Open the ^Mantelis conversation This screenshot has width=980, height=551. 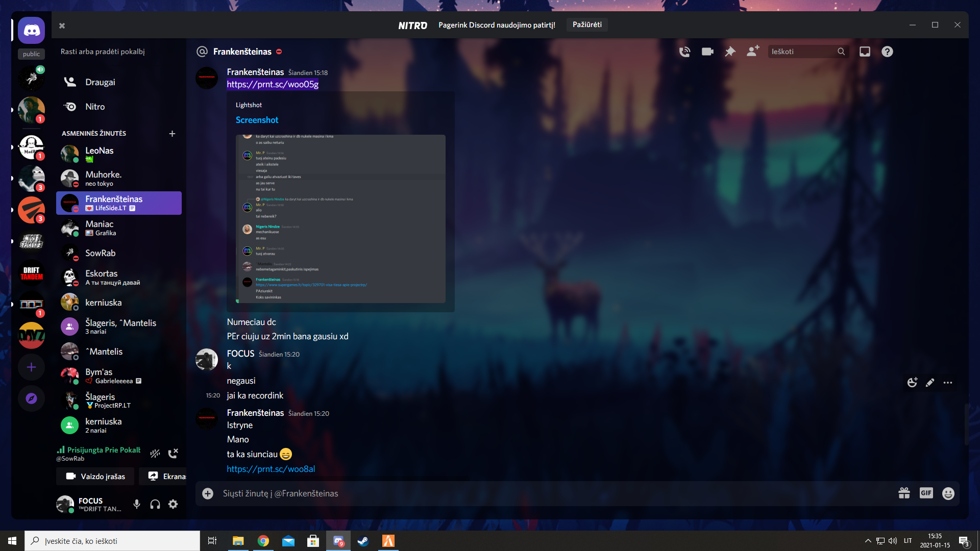click(x=119, y=352)
